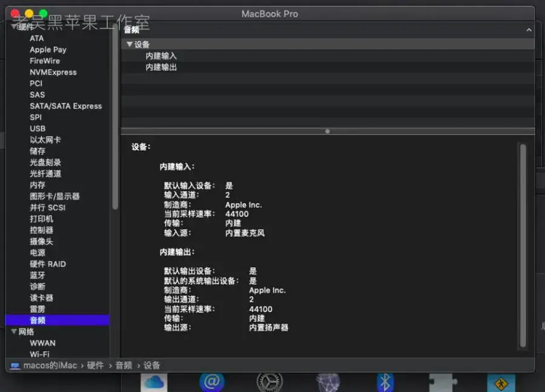Viewport: 545px width, 392px height.
Task: Click the 默认输入设备 label
Action: (190, 185)
